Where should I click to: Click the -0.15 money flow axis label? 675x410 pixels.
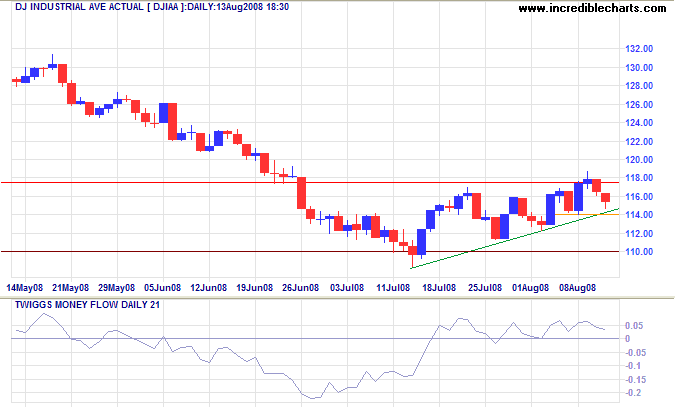(x=634, y=380)
